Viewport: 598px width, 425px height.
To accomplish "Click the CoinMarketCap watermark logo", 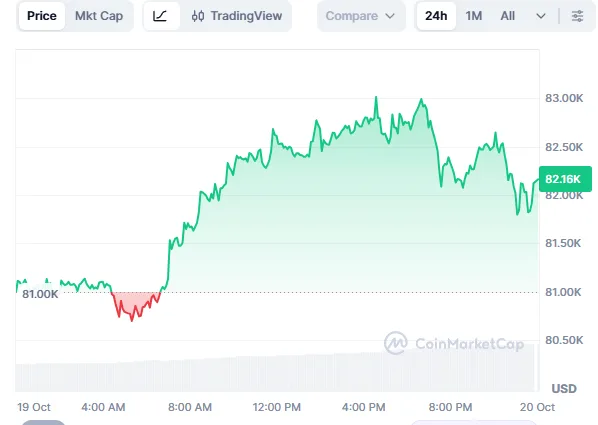I will [454, 343].
